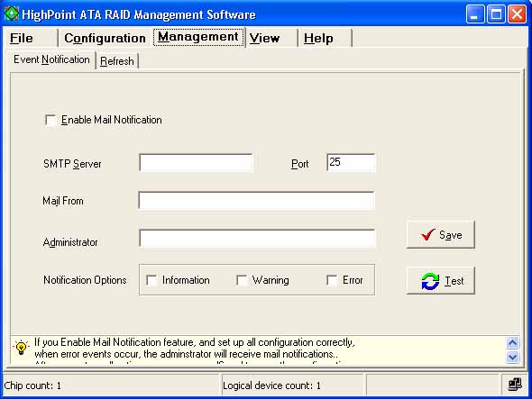Focus the SMTP Server input field
The height and width of the screenshot is (399, 532).
196,163
